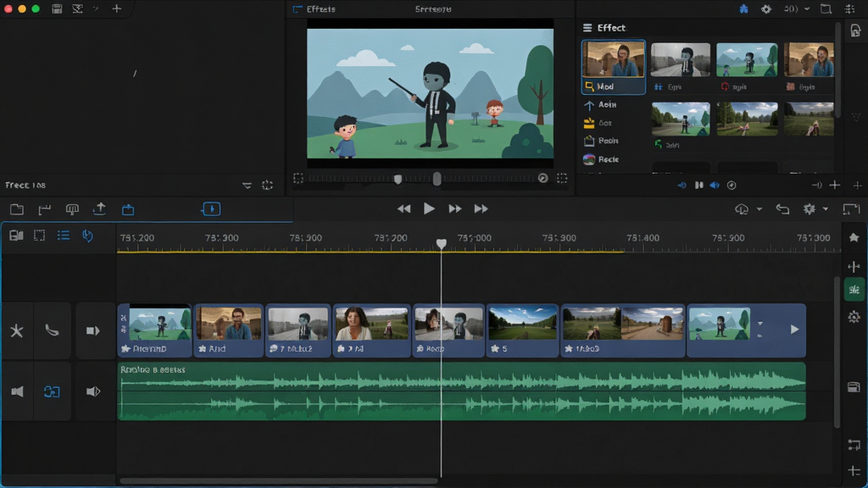The height and width of the screenshot is (488, 868).
Task: Click the blue hand tool icon above the tracks
Action: pyautogui.click(x=87, y=236)
